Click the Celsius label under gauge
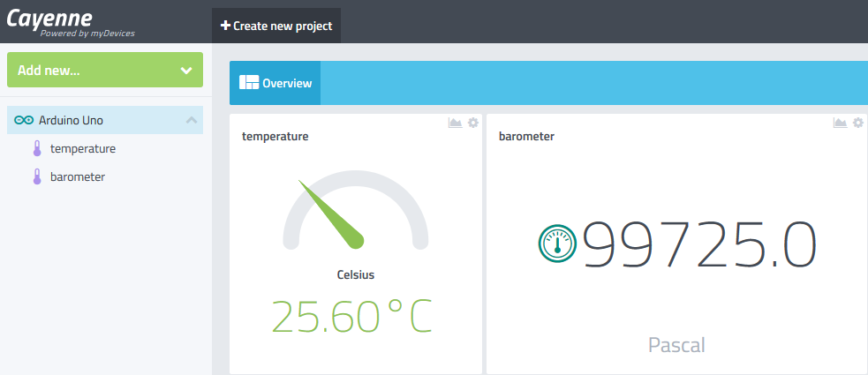This screenshot has width=868, height=375. [356, 274]
